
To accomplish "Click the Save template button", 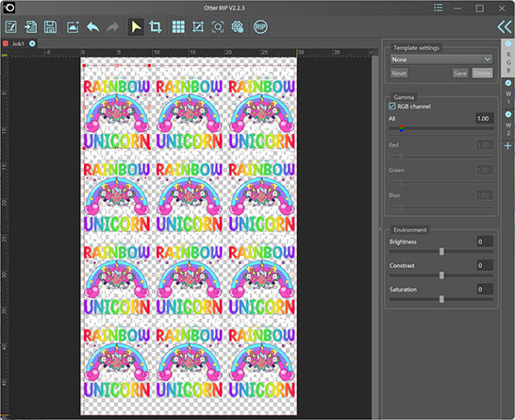I will (x=460, y=74).
